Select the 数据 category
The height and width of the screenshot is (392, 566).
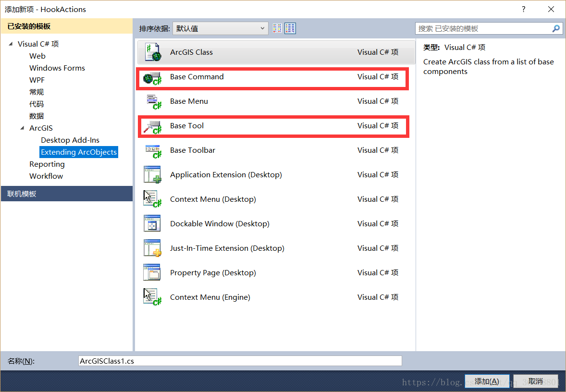(x=37, y=116)
